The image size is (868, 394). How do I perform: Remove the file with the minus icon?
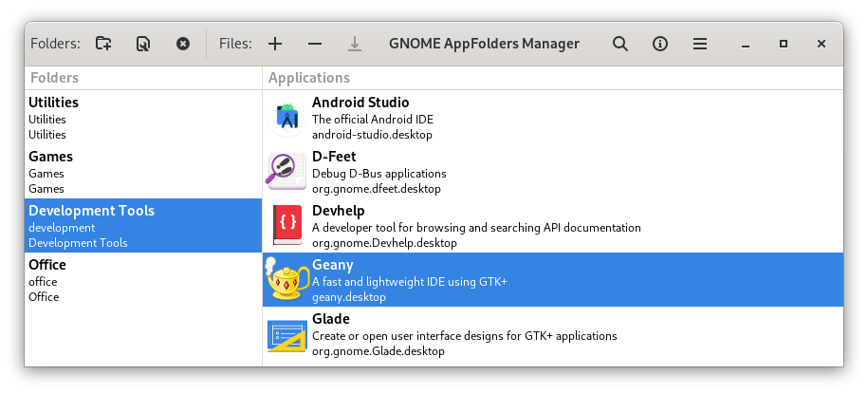coord(315,44)
